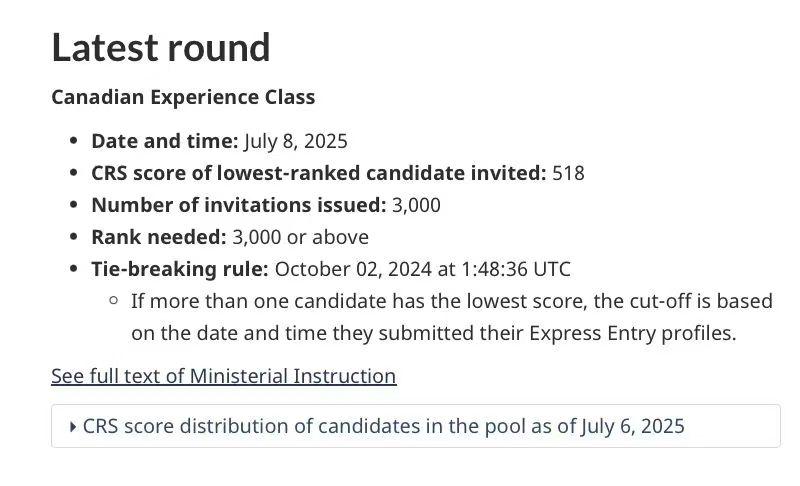
Task: Click the CRS score of lowest-ranked candidate label
Action: (319, 173)
